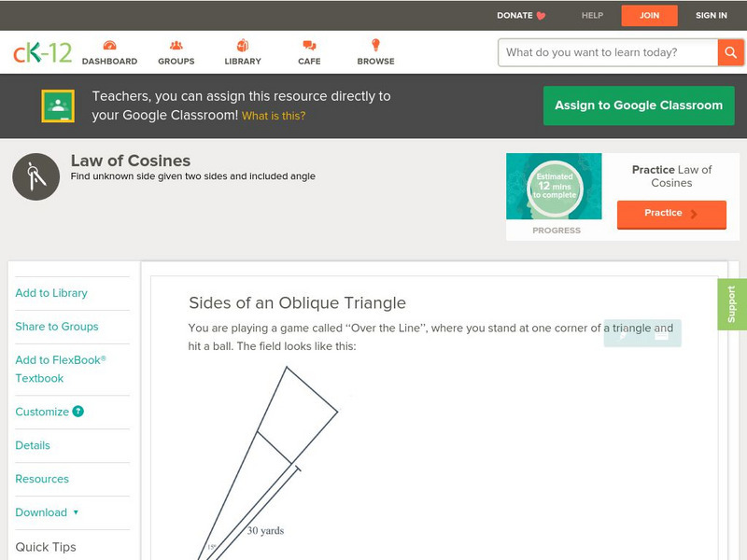The height and width of the screenshot is (560, 747).
Task: Open the HELP menu item
Action: tap(592, 15)
